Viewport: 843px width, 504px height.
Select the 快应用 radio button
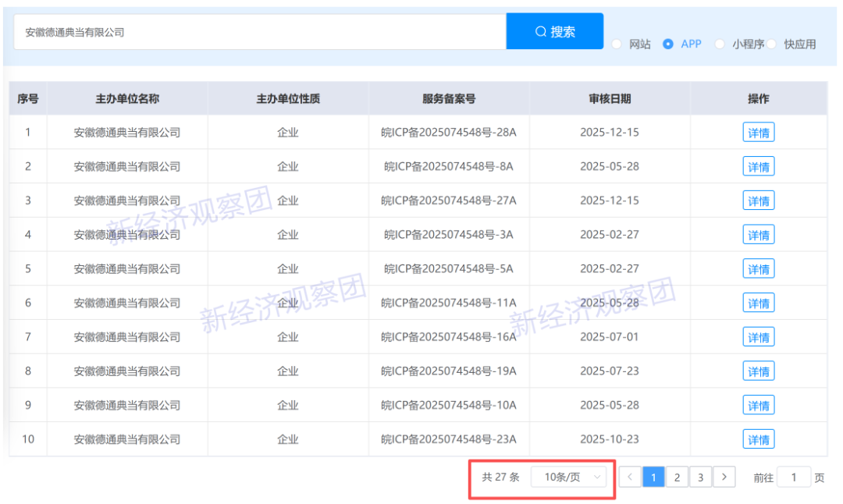point(772,44)
